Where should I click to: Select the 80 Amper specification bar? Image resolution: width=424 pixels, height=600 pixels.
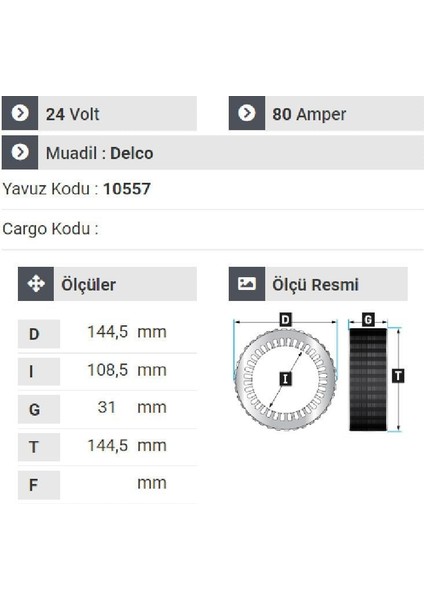pos(326,113)
